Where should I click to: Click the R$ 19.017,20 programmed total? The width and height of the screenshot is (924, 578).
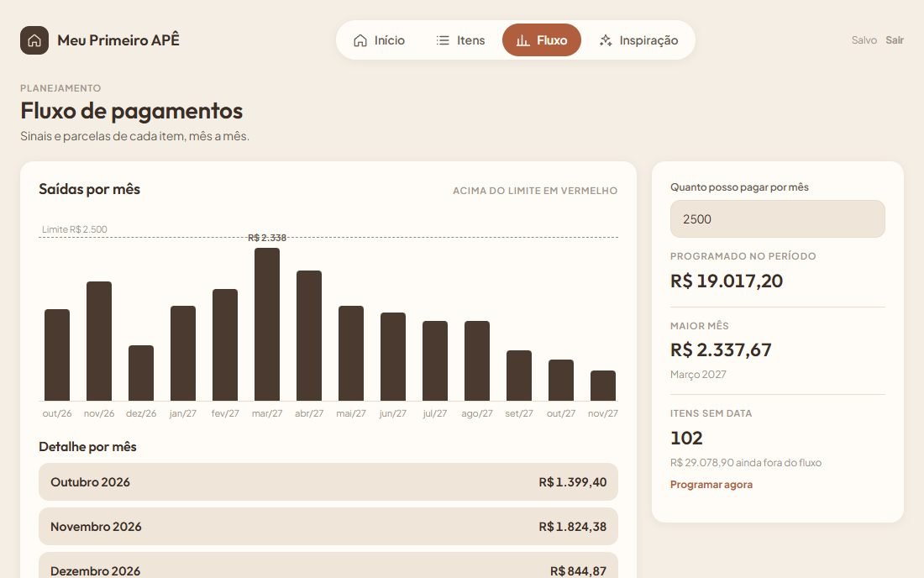coord(727,281)
